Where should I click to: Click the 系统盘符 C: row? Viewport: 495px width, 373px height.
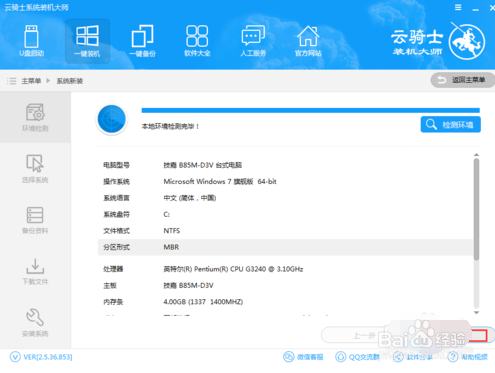(x=285, y=214)
